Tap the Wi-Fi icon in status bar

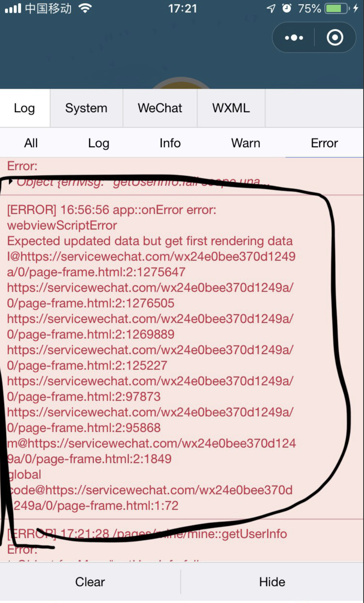(x=85, y=8)
